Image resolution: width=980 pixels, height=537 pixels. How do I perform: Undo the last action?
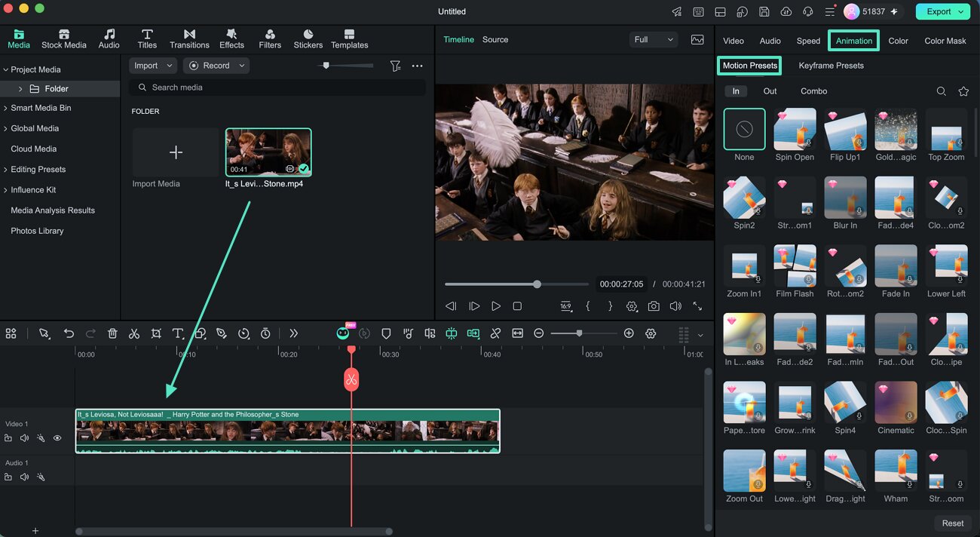click(x=69, y=333)
